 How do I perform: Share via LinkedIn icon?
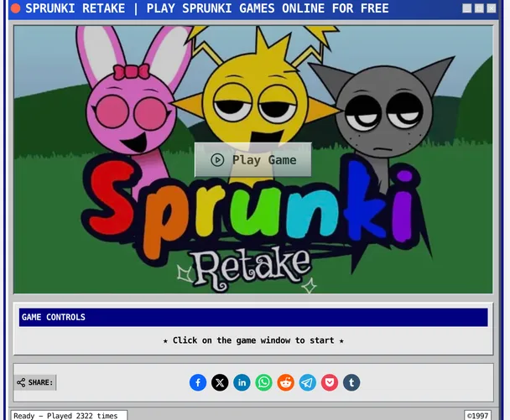(x=242, y=382)
